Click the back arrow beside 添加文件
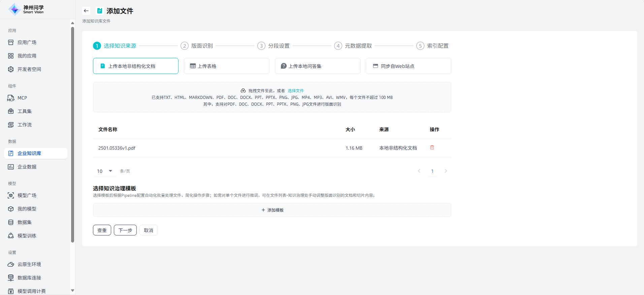This screenshot has height=295, width=644. [x=86, y=11]
